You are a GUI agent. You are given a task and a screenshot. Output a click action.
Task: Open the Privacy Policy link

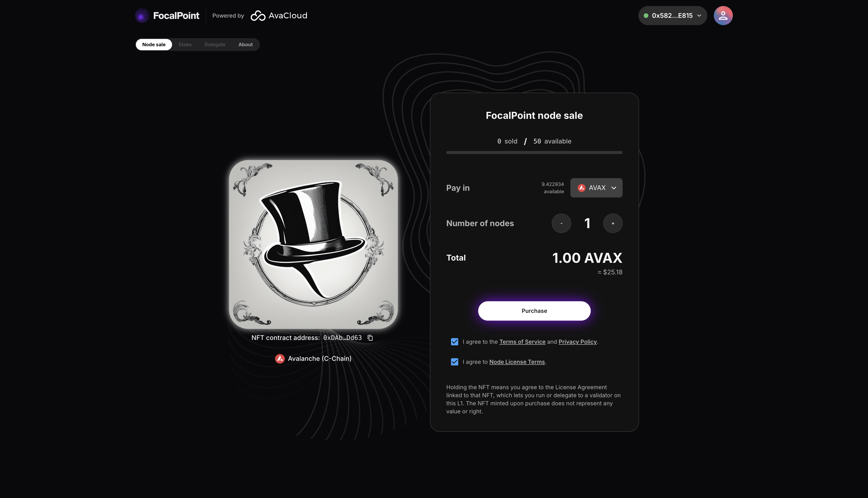click(x=577, y=342)
